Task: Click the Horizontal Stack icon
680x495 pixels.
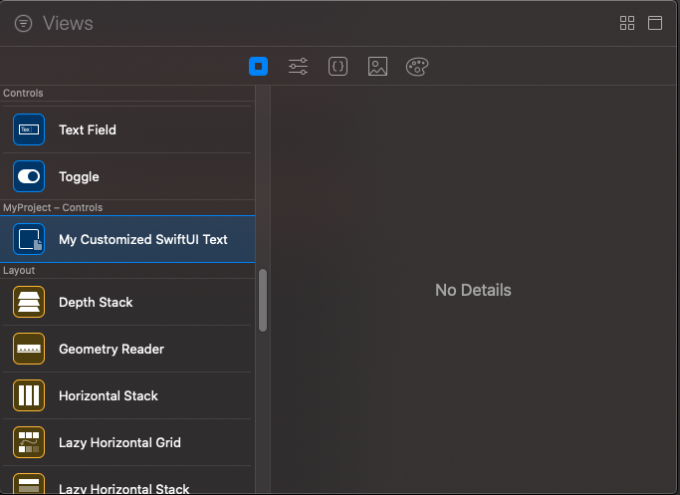Action: tap(29, 396)
